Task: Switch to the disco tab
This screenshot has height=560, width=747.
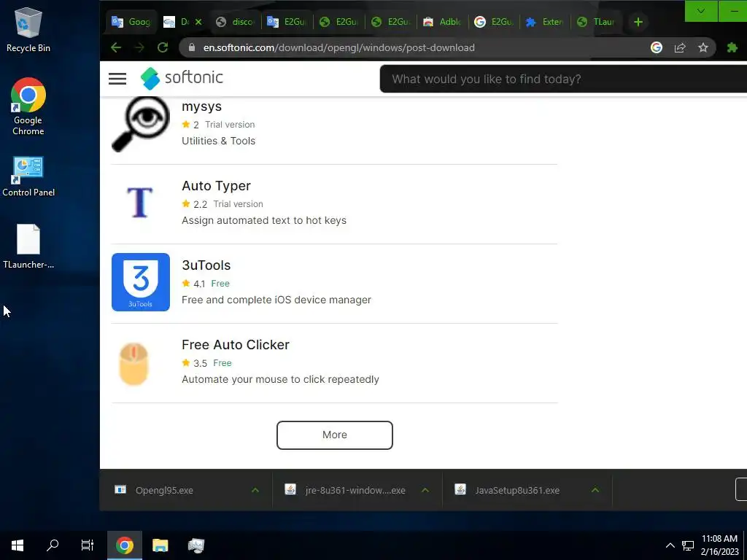Action: click(235, 22)
